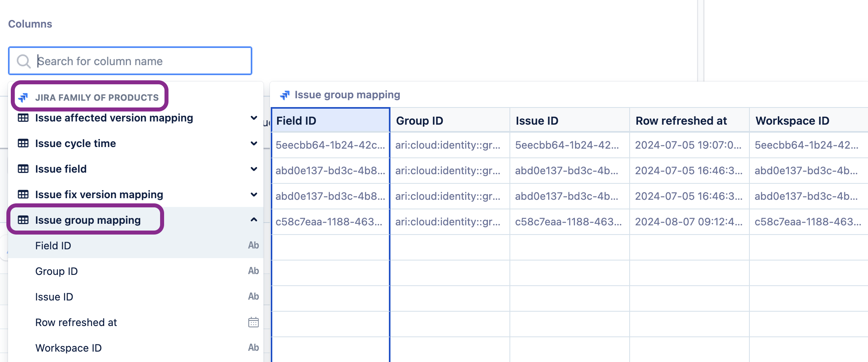
Task: Click cell c58c7eaa-1188-463... under Field ID
Action: tap(331, 222)
